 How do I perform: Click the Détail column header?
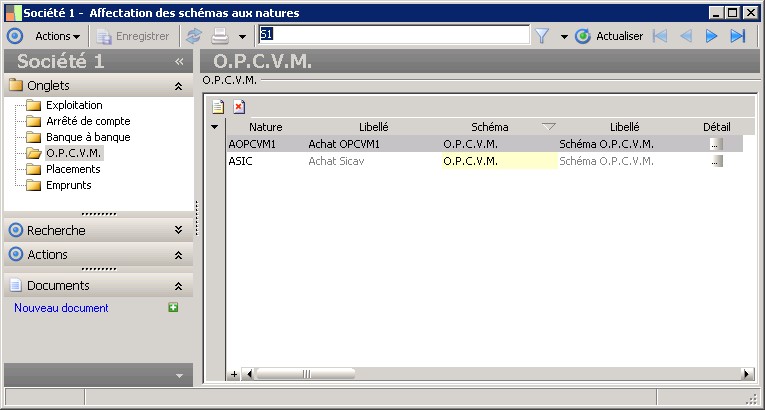(717, 127)
